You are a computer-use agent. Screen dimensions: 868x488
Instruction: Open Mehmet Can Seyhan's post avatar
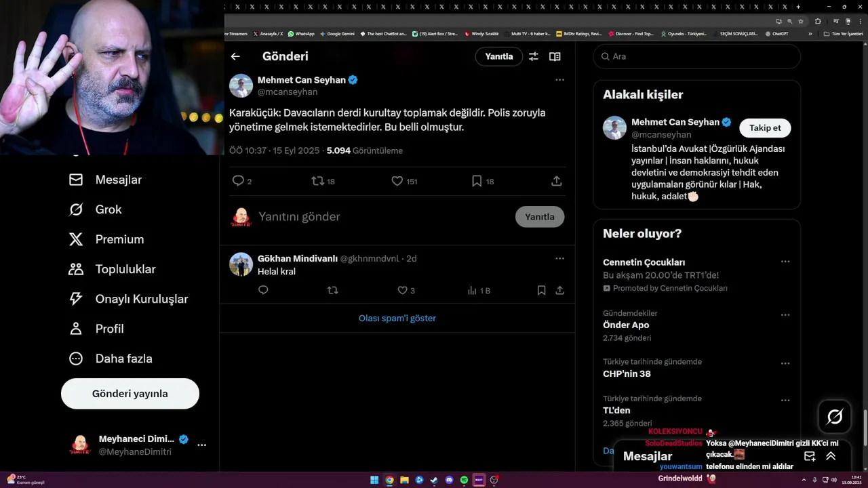click(241, 86)
